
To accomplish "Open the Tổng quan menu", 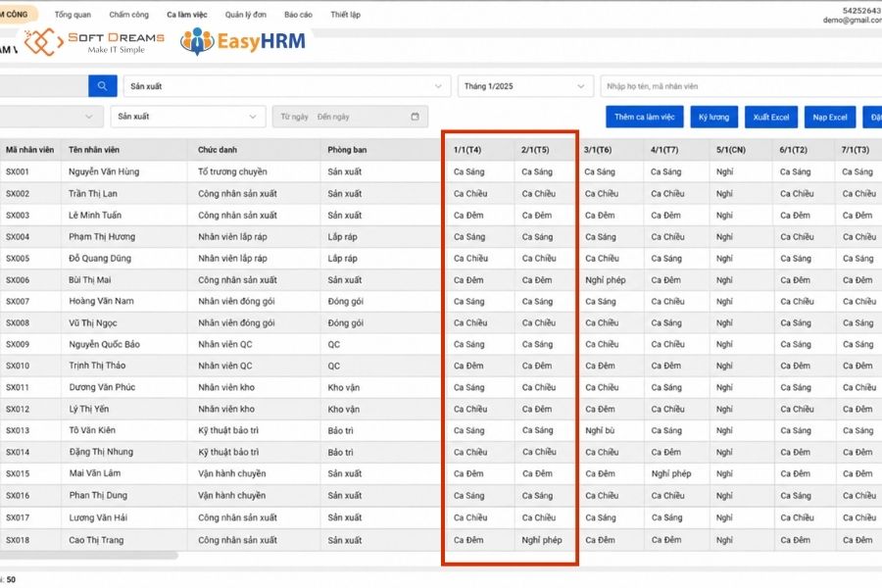I will pyautogui.click(x=73, y=15).
